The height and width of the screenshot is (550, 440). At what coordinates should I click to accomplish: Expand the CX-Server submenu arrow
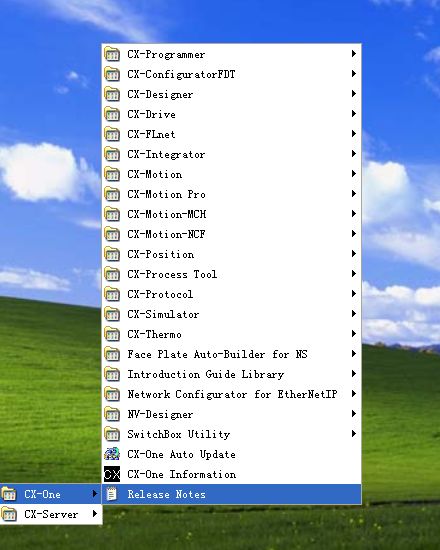click(x=95, y=514)
